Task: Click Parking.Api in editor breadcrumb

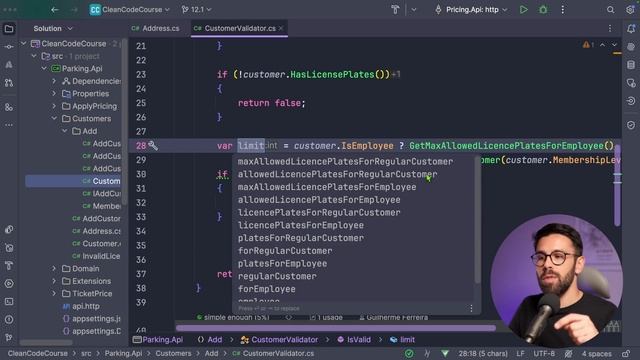Action: click(158, 340)
